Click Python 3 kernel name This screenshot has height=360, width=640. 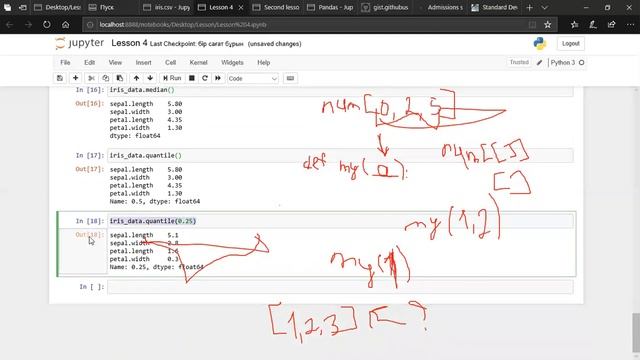(x=562, y=62)
